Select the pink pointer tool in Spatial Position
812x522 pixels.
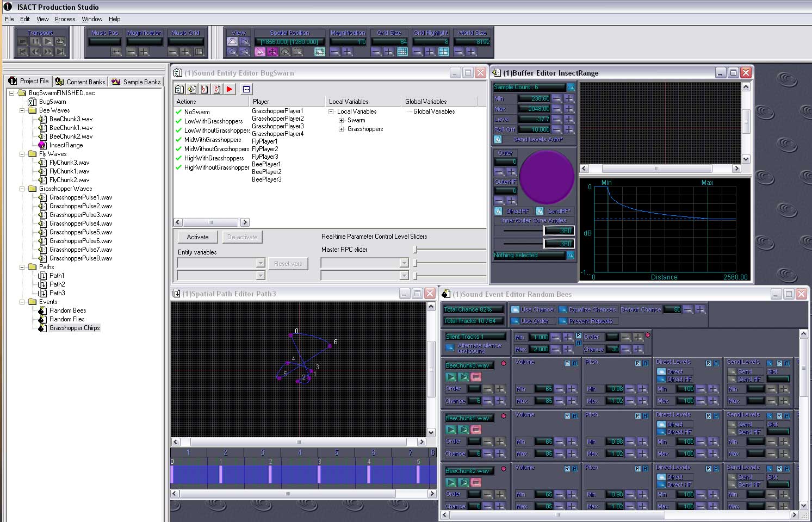click(260, 52)
